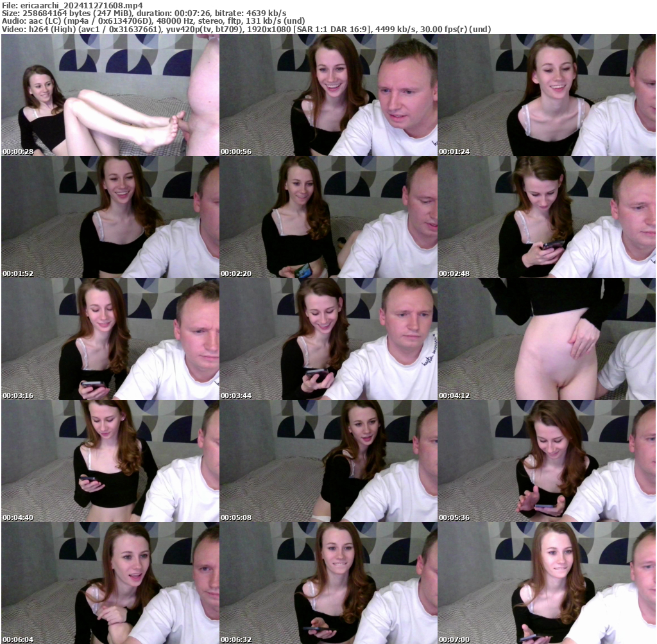Select the preview frame at 00:02:20
Viewport: 657px width, 644px height.
(x=328, y=217)
